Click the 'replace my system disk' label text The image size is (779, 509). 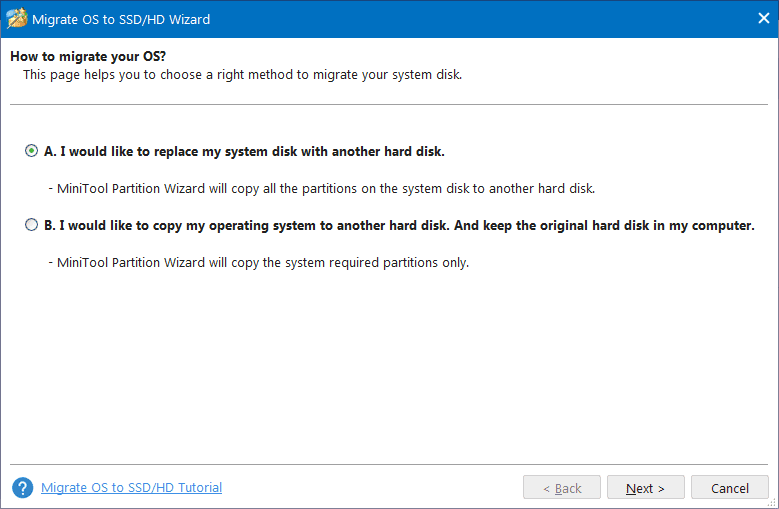coord(244,152)
